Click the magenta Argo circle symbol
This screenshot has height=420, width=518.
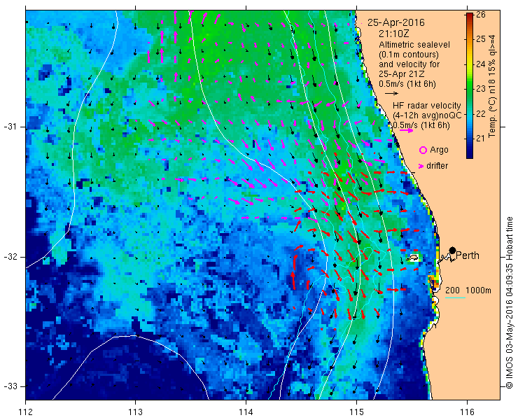tap(423, 150)
